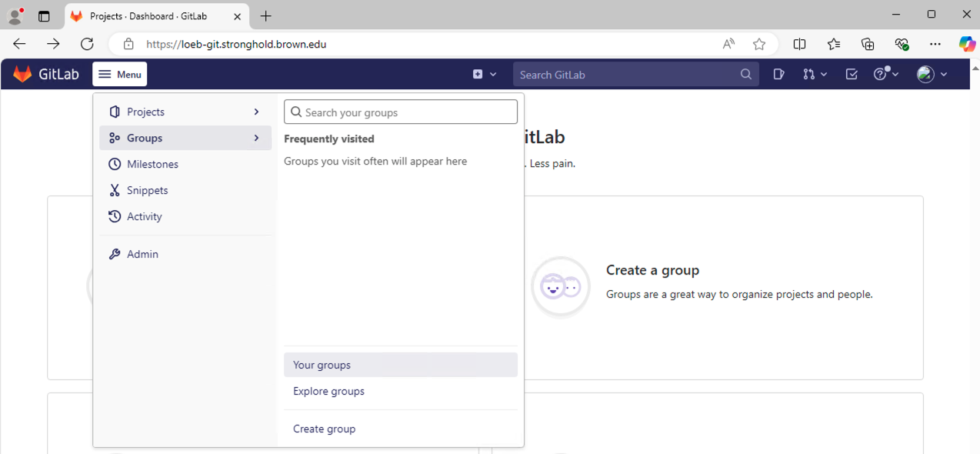Open Snippets from the menu
Screen dimensions: 980x454
coord(147,190)
